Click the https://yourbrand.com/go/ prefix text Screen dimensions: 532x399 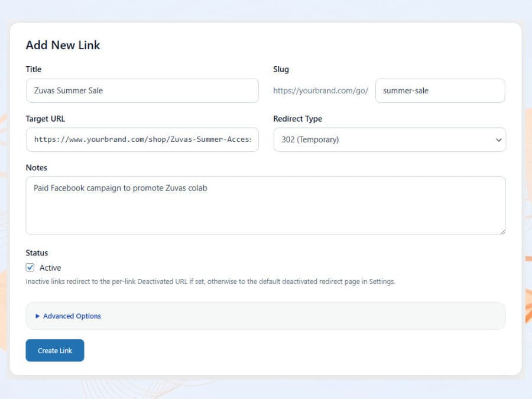pyautogui.click(x=320, y=90)
